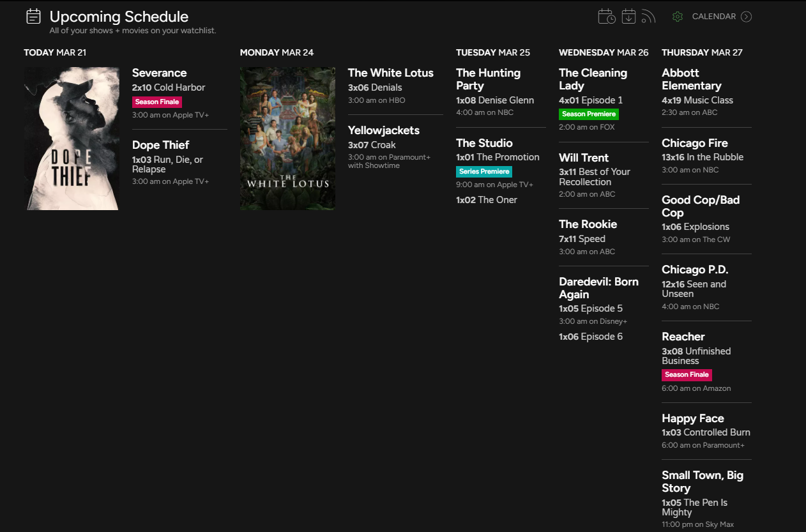Click '2:00 am on FOX' airtime
The height and width of the screenshot is (532, 806).
click(587, 127)
